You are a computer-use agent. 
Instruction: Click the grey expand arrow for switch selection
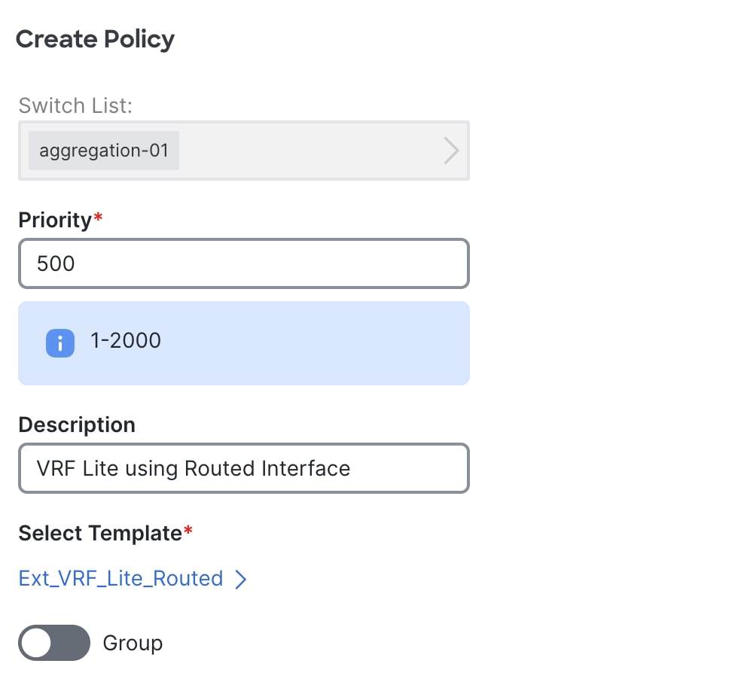(450, 151)
